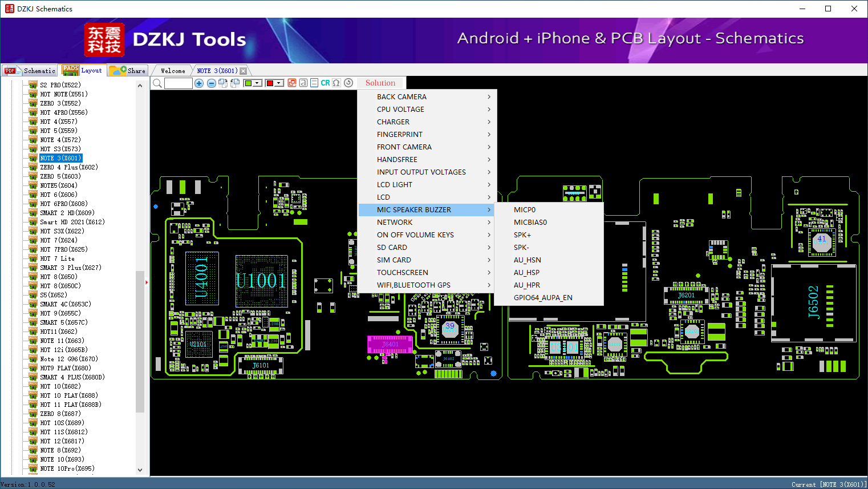Click the red panel-collapse arrow on splitter
Screen dimensions: 868x489
[x=147, y=282]
